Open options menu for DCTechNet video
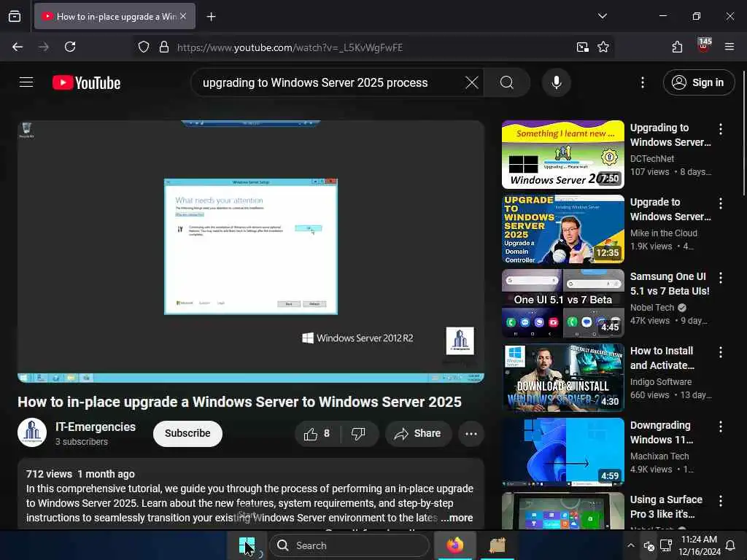The image size is (747, 560). pyautogui.click(x=720, y=129)
